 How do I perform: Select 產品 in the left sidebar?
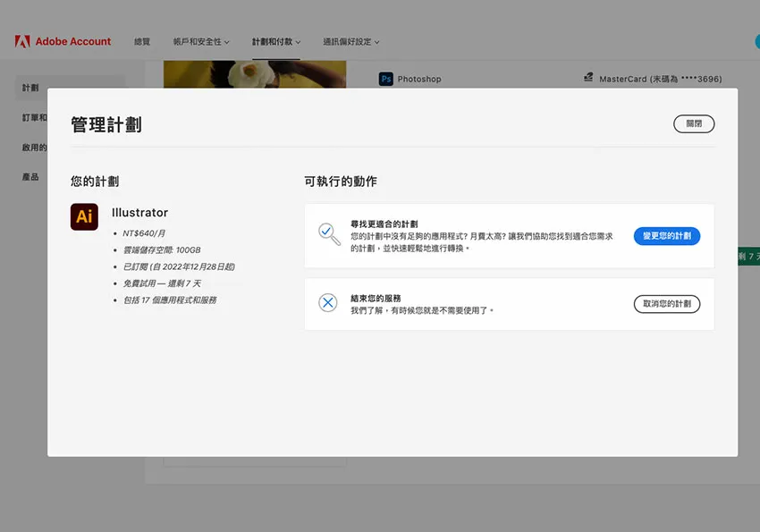tap(30, 177)
